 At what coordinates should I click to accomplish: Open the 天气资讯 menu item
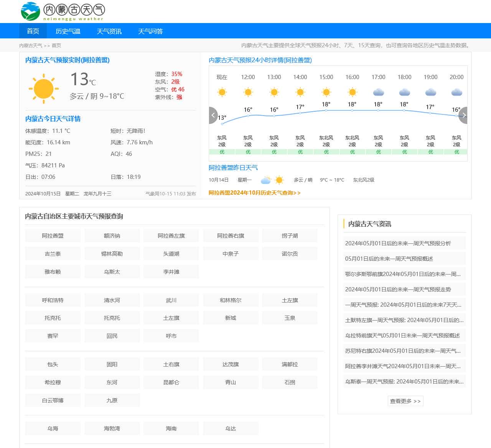coord(109,31)
